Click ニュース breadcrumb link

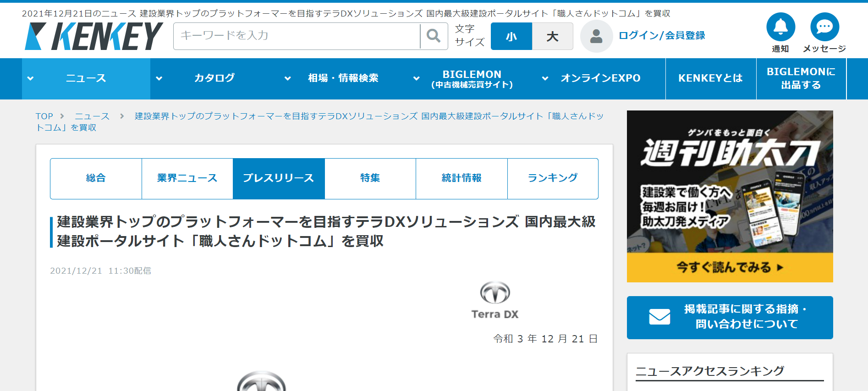(92, 116)
